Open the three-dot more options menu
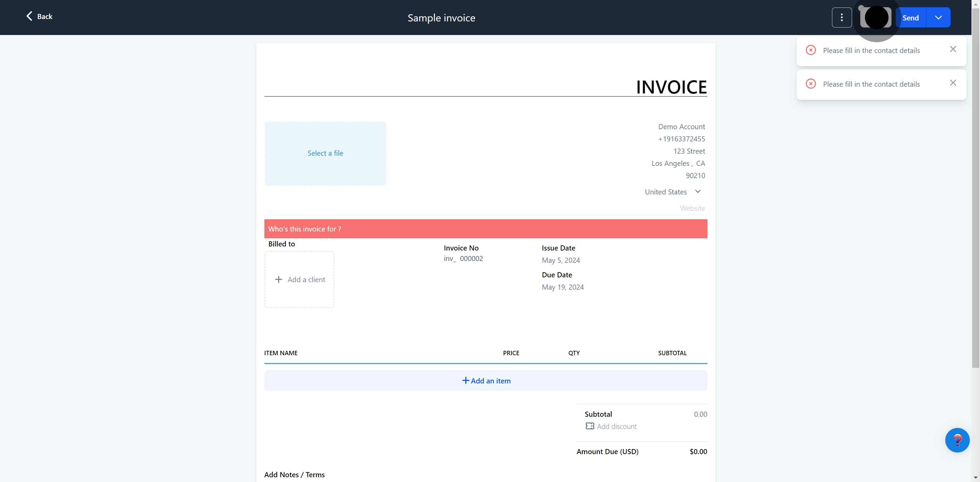 (x=842, y=17)
